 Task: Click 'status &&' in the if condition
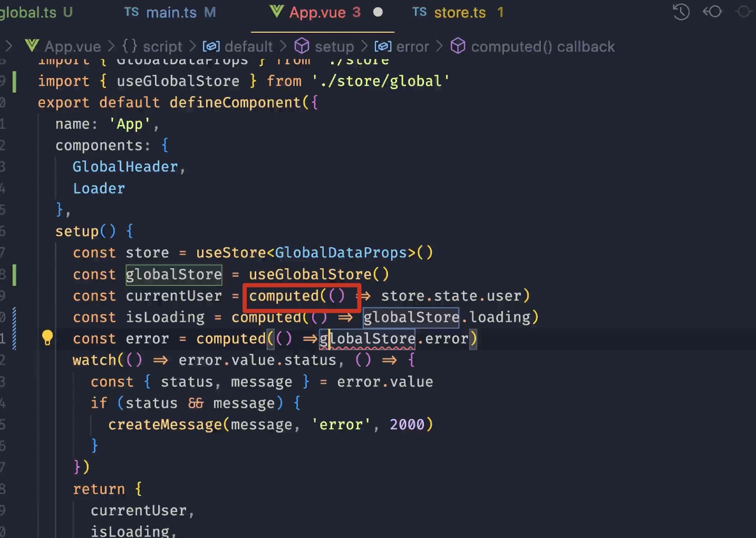(x=164, y=403)
